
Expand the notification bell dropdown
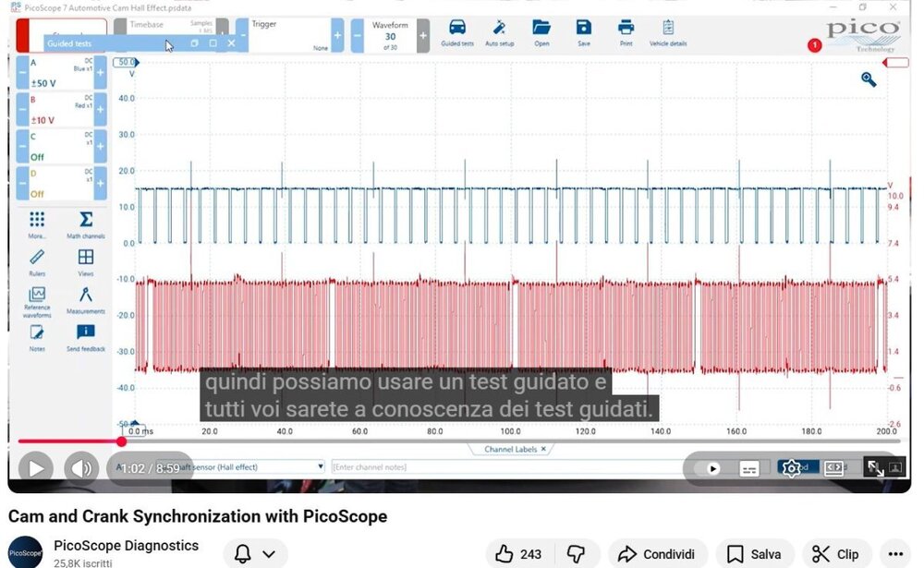click(255, 554)
